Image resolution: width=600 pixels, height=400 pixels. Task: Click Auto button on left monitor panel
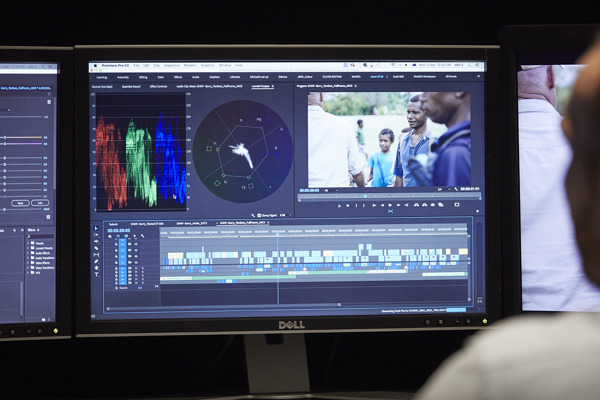tap(40, 203)
